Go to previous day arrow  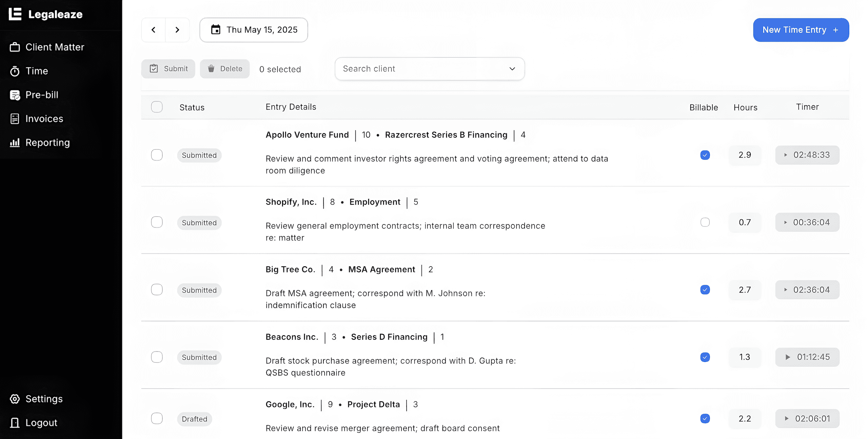pyautogui.click(x=154, y=30)
